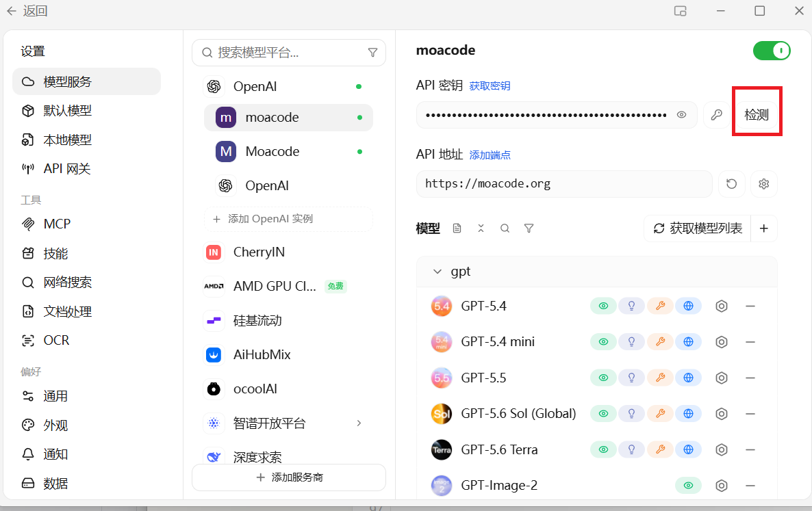Open the 添加端点 link
812x511 pixels.
pos(490,155)
